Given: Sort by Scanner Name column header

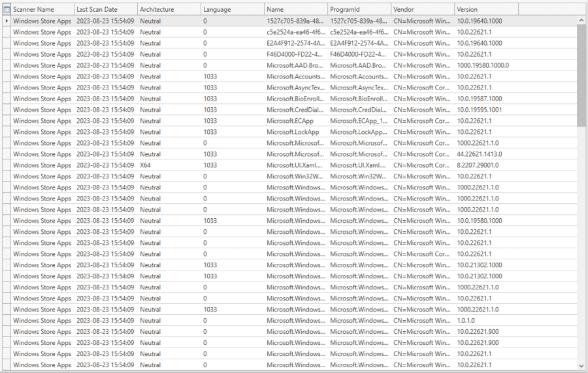Looking at the screenshot, I should tap(42, 10).
